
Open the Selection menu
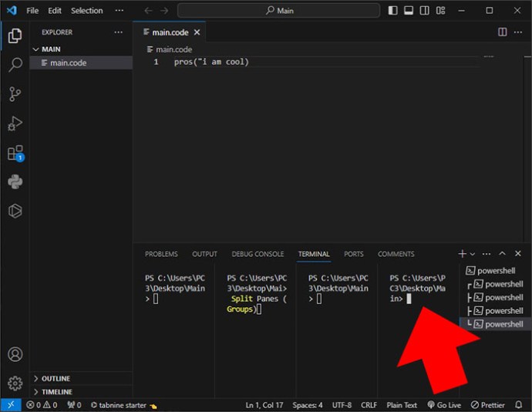(x=87, y=11)
